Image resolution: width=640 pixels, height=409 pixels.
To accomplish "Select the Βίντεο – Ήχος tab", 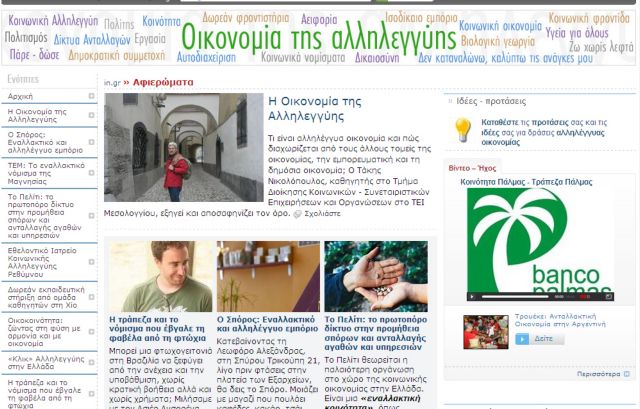I will click(x=472, y=168).
